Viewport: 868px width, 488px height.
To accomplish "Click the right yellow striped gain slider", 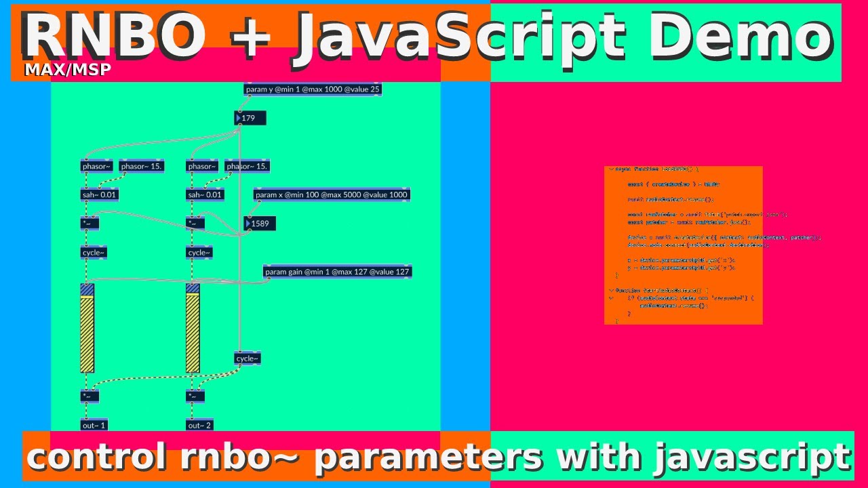I will pos(193,329).
